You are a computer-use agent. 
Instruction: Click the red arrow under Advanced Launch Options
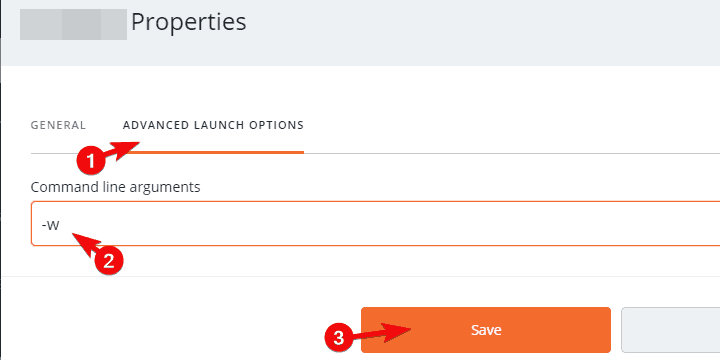pyautogui.click(x=123, y=150)
